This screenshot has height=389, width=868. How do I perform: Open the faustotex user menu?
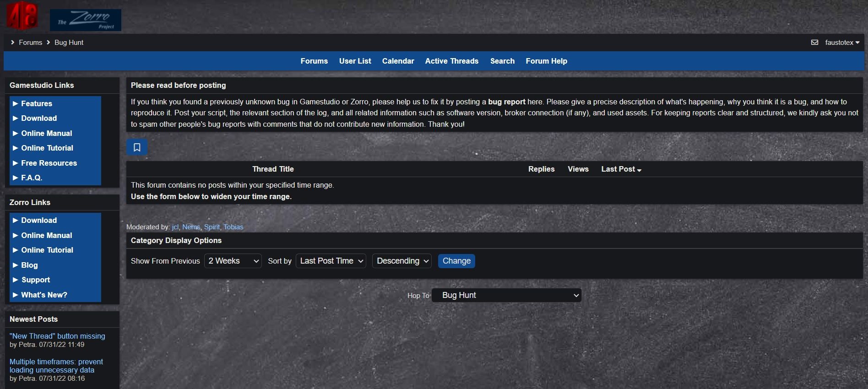[x=842, y=43]
